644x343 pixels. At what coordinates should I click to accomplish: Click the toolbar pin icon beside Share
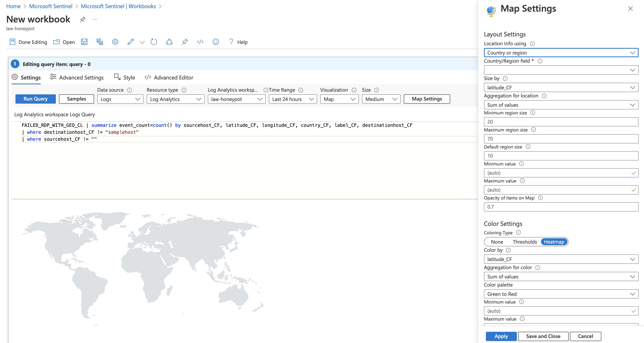pyautogui.click(x=185, y=42)
